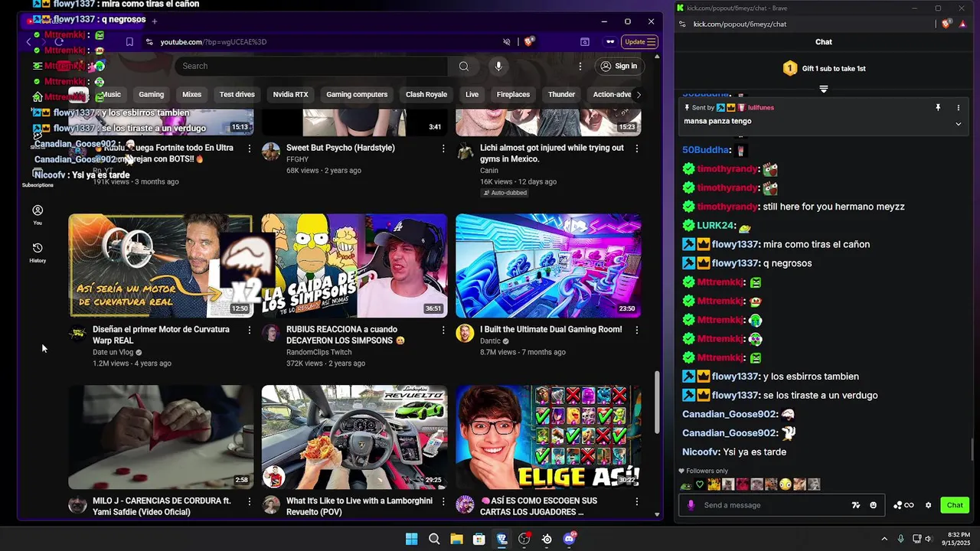Open site settings icon next to youtube.com
This screenshot has width=980, height=551.
click(x=149, y=42)
